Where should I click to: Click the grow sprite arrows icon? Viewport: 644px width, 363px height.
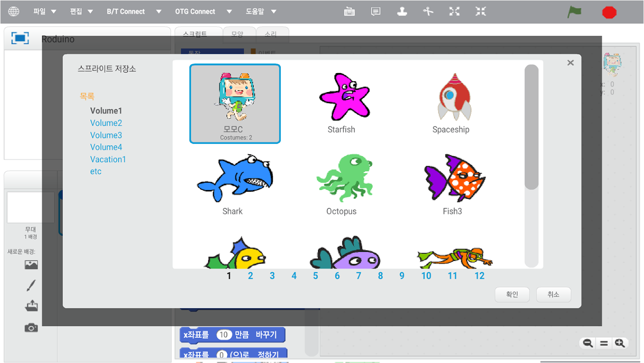tap(454, 12)
